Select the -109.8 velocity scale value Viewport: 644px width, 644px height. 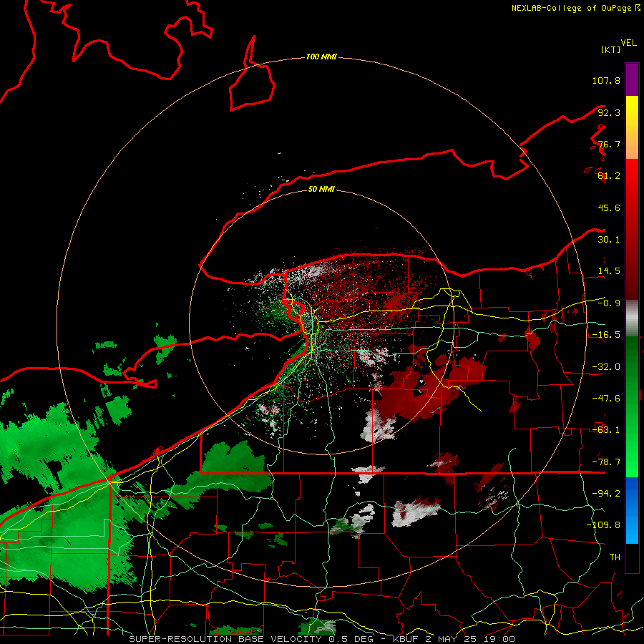click(603, 525)
